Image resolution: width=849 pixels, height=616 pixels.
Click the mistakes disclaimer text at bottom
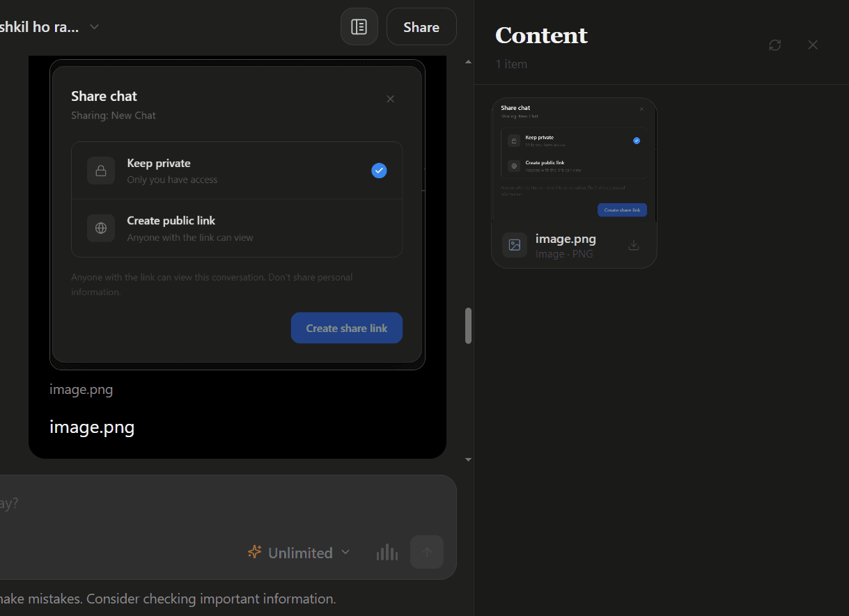click(x=168, y=599)
